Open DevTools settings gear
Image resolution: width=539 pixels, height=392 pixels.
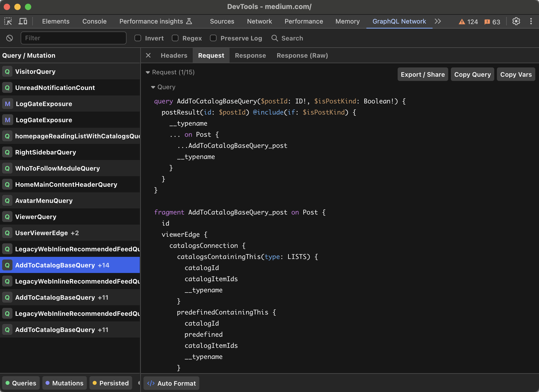(516, 21)
